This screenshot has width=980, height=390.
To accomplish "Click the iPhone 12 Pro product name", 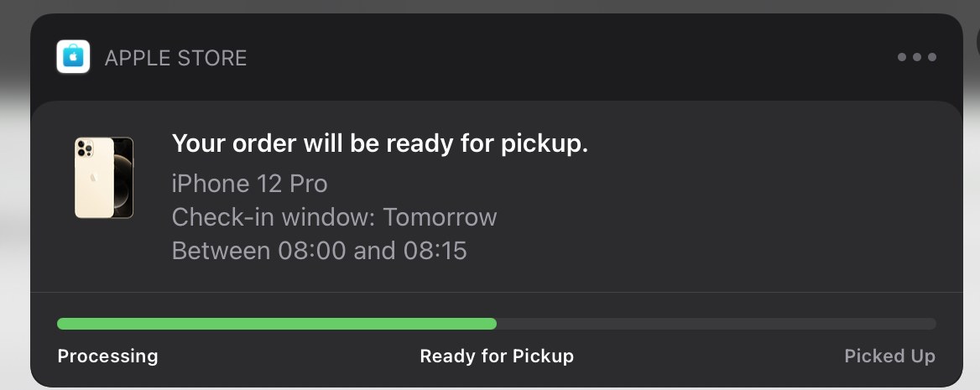I will pyautogui.click(x=249, y=184).
